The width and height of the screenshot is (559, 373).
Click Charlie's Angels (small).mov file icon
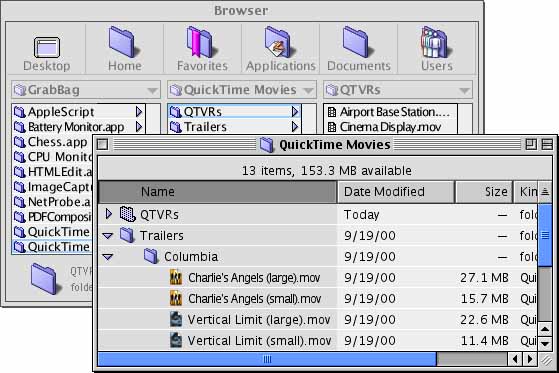176,298
